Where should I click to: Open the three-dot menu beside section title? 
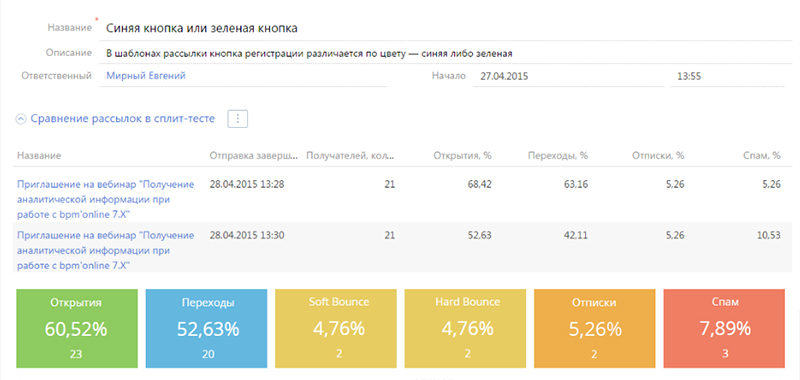click(238, 119)
